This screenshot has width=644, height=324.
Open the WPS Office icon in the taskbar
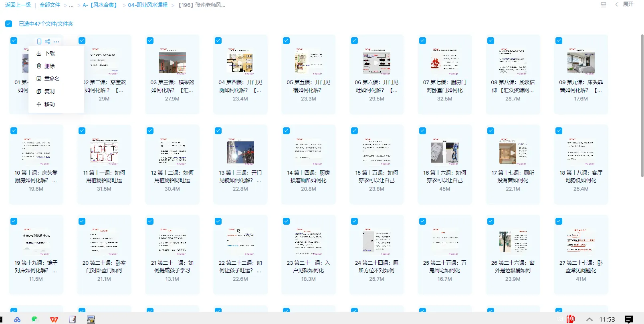coord(54,319)
